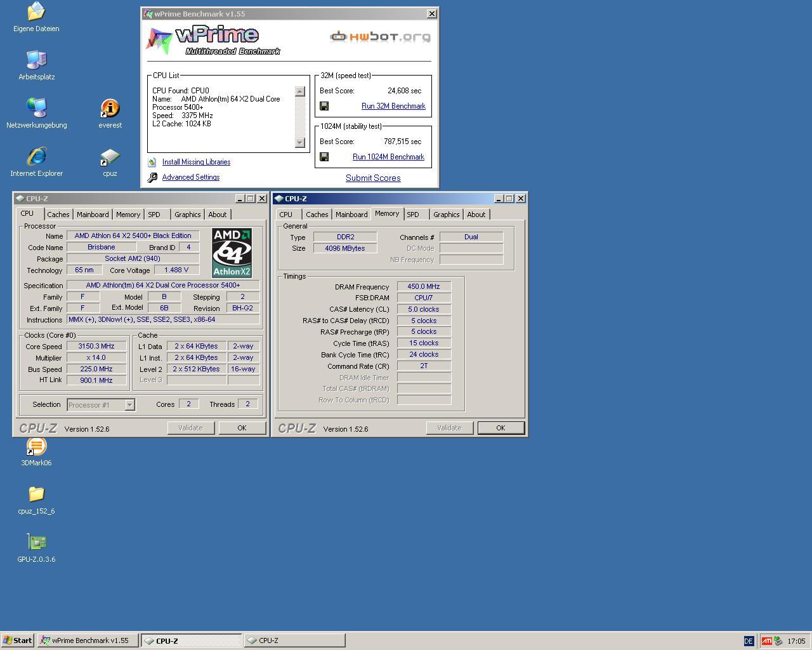Viewport: 812px width, 650px height.
Task: Select wPrime Benchmark v1.55 taskbar button
Action: tap(88, 640)
